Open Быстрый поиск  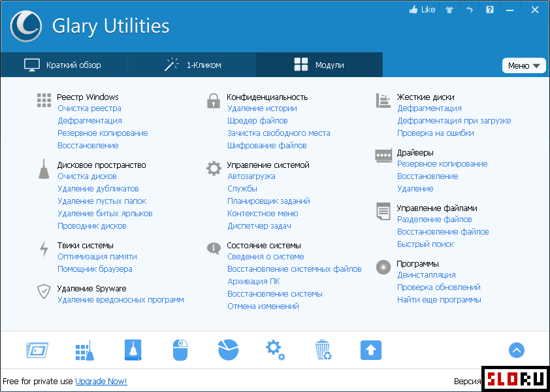[x=425, y=244]
